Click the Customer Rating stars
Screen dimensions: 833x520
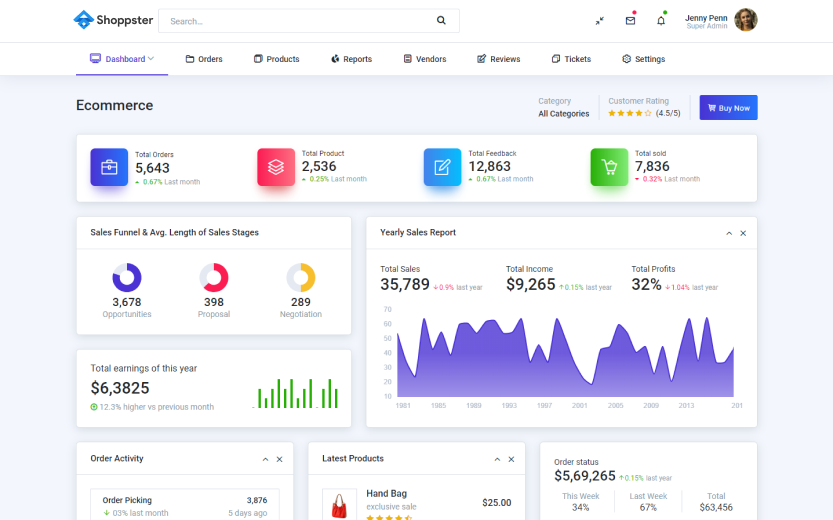tap(629, 114)
